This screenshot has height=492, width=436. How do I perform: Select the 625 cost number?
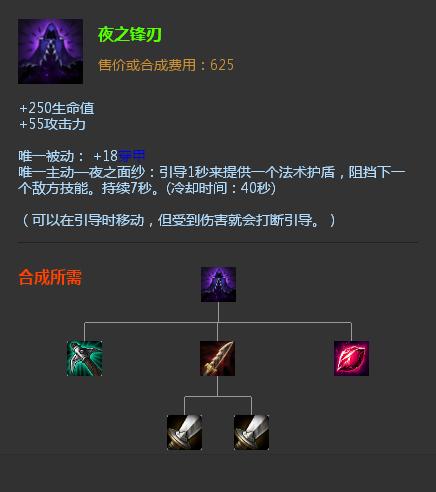[x=222, y=65]
